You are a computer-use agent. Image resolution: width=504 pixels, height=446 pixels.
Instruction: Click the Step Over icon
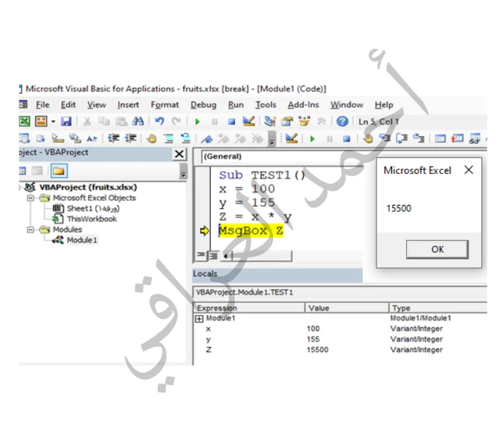coord(401,138)
